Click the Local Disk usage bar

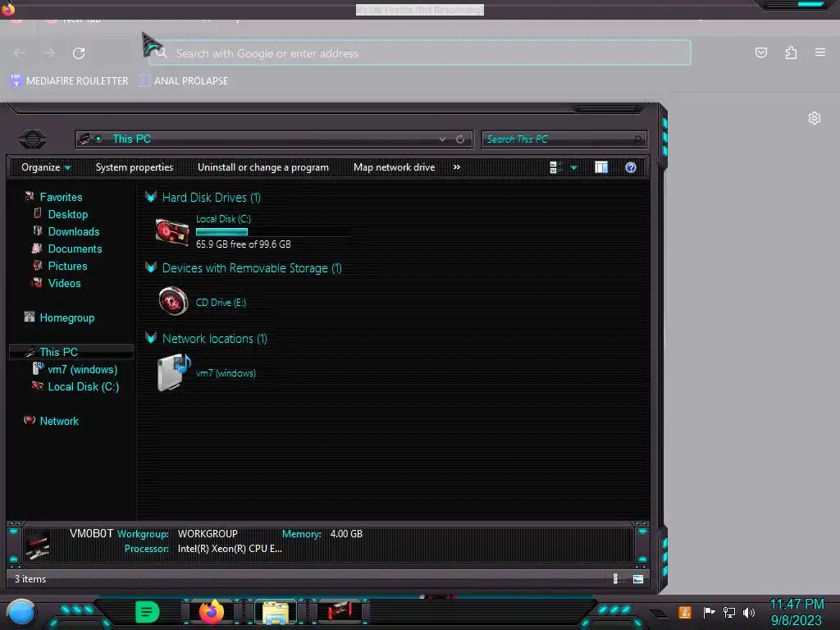(221, 232)
